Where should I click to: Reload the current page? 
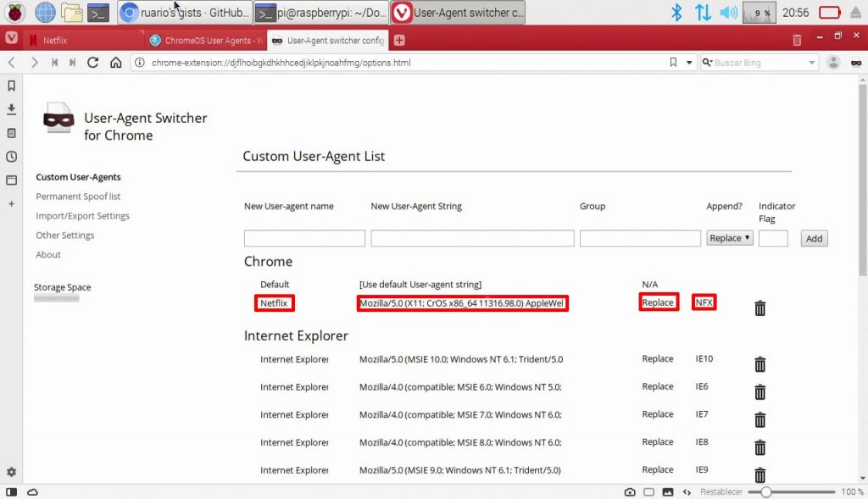[93, 63]
